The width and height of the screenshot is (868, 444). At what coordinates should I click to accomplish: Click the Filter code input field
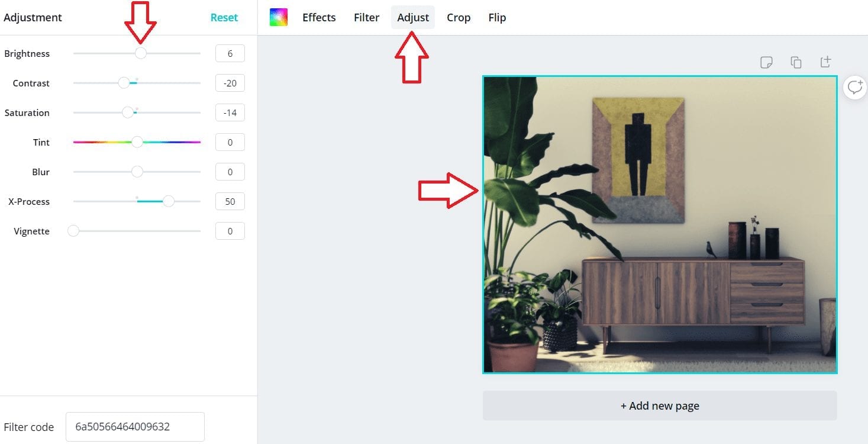tap(135, 427)
